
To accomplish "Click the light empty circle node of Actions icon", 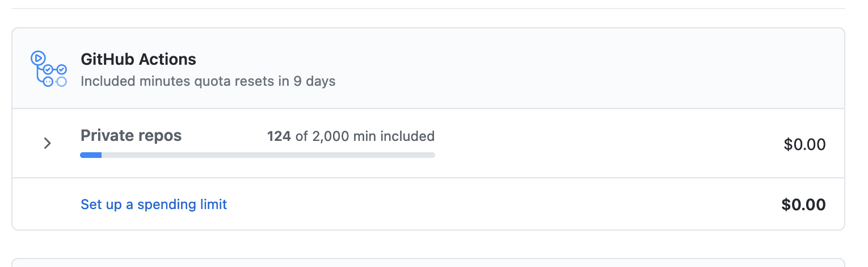I will point(62,82).
